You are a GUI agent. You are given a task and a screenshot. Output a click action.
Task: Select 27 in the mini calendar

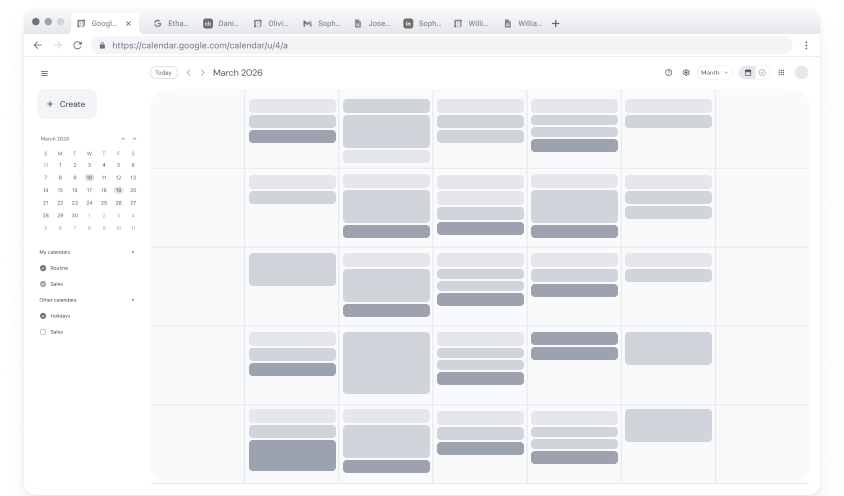click(x=133, y=203)
